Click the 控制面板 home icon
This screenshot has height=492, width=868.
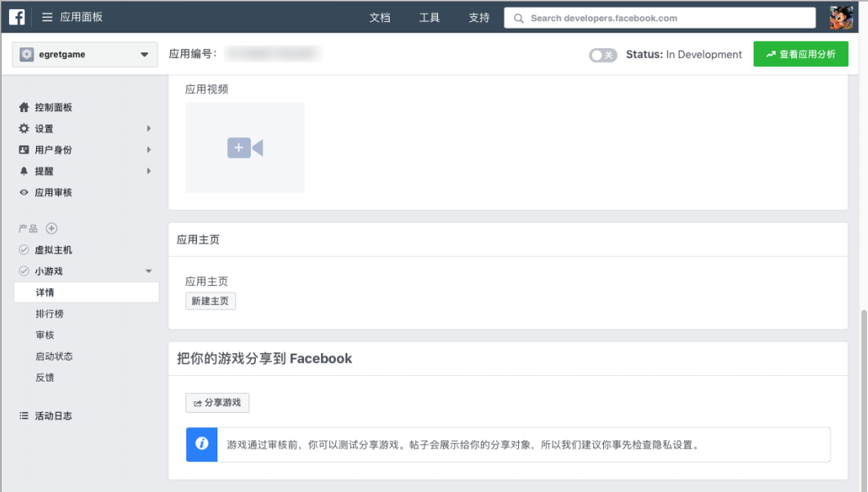click(x=26, y=107)
